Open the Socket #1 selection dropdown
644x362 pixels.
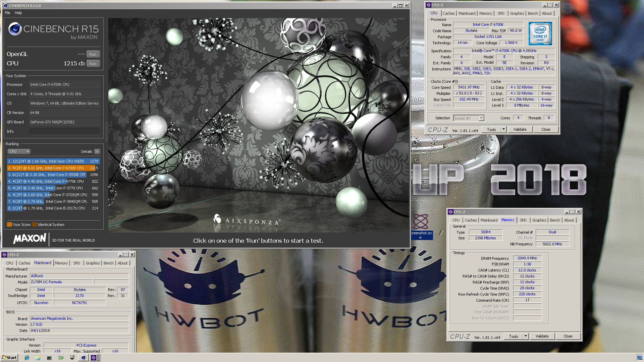469,118
